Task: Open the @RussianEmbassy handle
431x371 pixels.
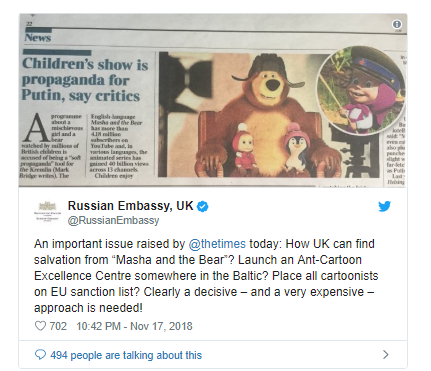Action: (113, 220)
